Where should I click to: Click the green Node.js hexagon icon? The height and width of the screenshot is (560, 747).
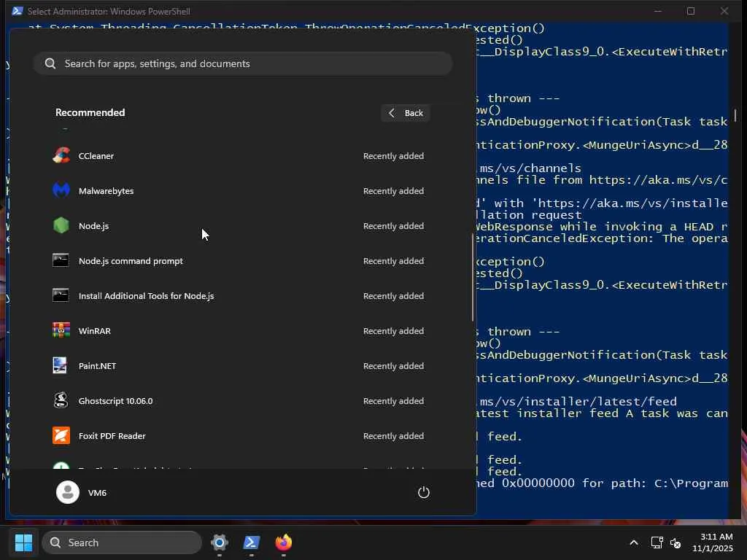pyautogui.click(x=61, y=226)
